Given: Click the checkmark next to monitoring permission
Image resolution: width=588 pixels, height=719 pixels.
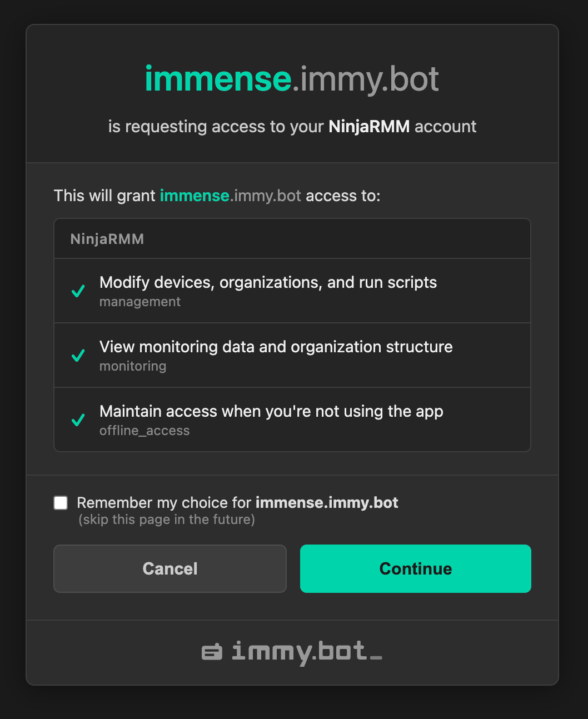Looking at the screenshot, I should (78, 356).
